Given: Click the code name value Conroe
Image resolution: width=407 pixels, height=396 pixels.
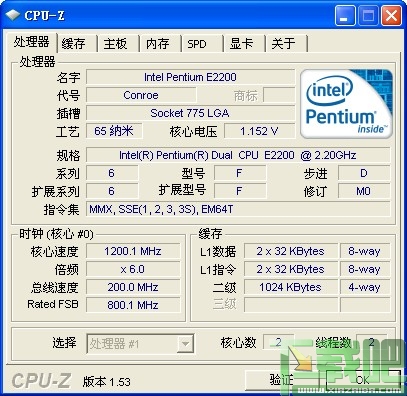Looking at the screenshot, I should (141, 95).
